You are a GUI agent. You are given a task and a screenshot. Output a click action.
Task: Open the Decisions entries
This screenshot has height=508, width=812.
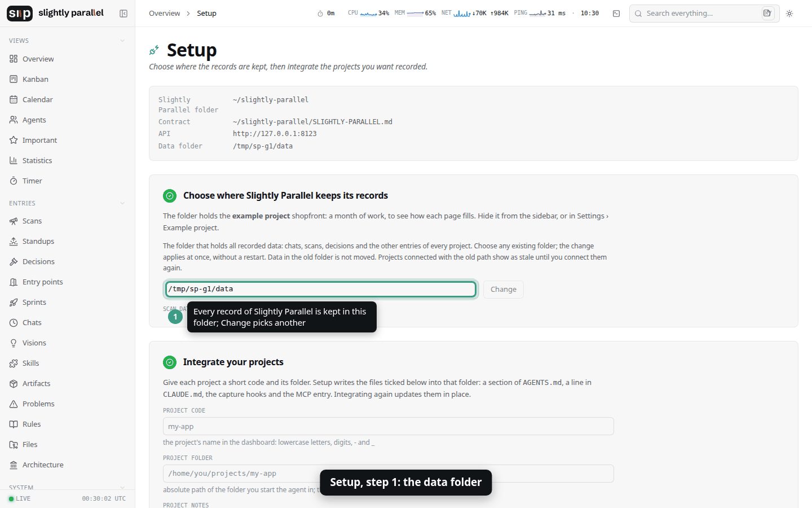68,261
